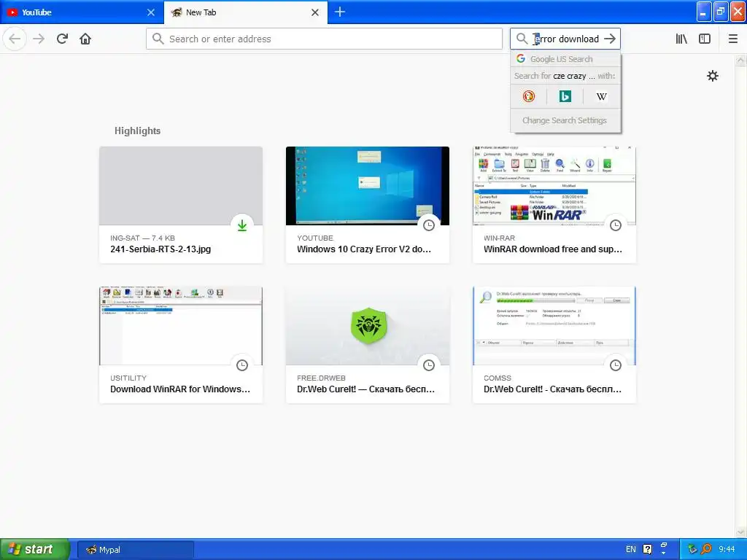The width and height of the screenshot is (747, 560).
Task: Click page scrollbar up arrow
Action: tap(740, 60)
